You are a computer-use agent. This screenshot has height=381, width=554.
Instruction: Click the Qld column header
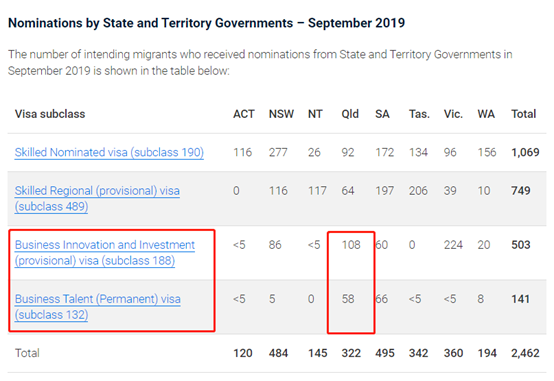tap(350, 114)
